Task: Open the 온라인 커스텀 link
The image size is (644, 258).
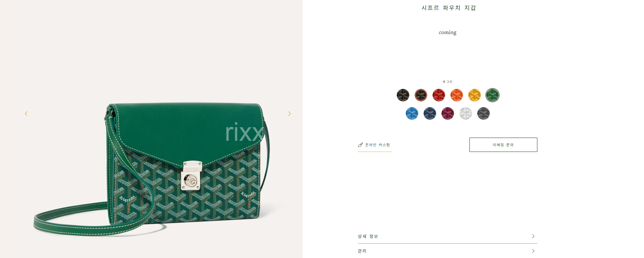Action: coord(375,145)
